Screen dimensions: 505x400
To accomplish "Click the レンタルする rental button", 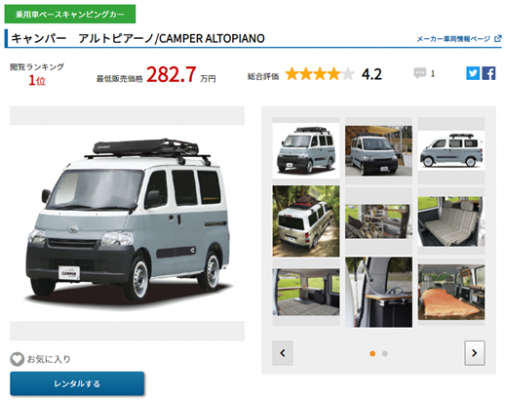I will click(x=77, y=384).
